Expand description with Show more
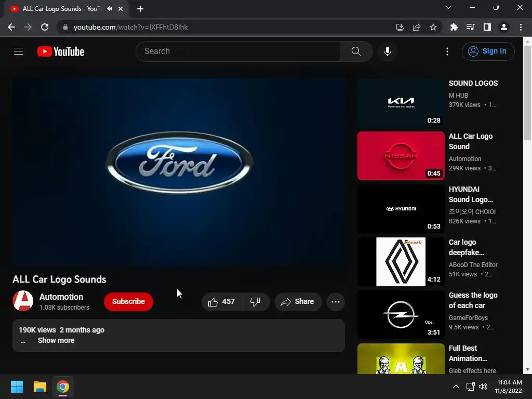Image resolution: width=532 pixels, height=399 pixels. click(56, 340)
